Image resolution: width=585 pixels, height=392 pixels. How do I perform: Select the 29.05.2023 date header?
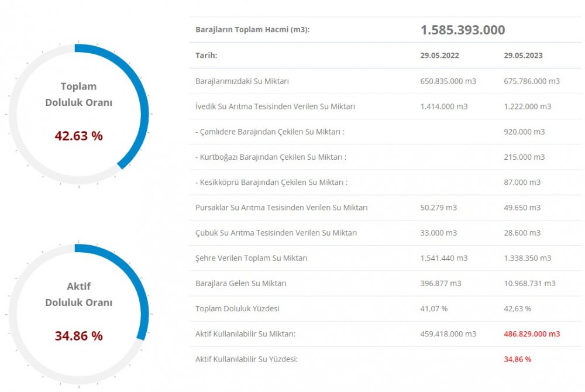click(x=523, y=56)
